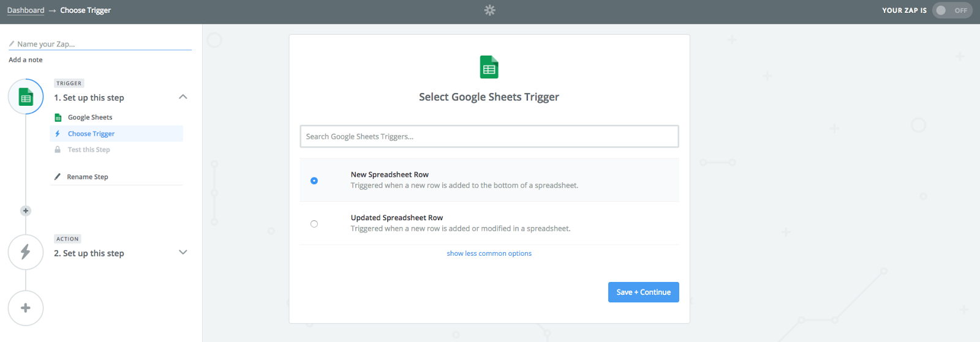980x342 pixels.
Task: Open Google Sheets item in trigger step
Action: click(90, 117)
